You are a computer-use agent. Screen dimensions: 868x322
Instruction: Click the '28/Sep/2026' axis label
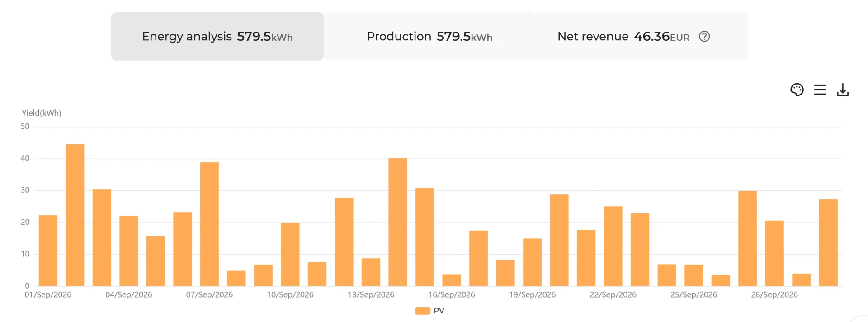click(x=774, y=295)
